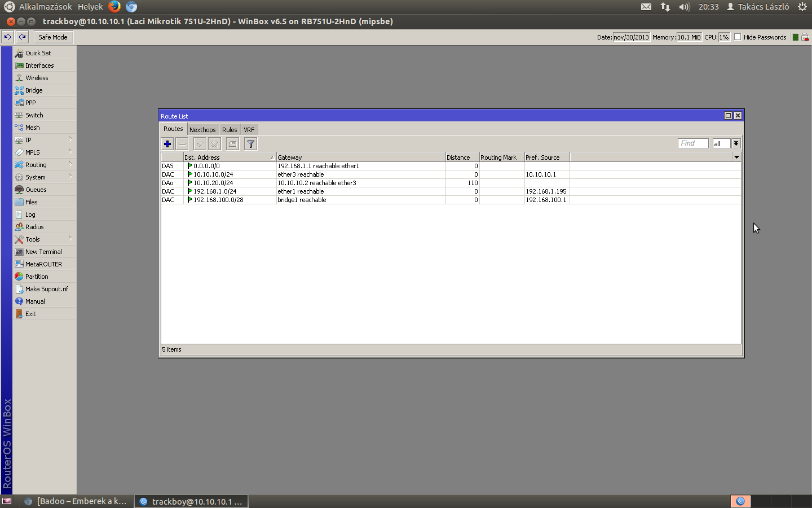Switch to the VRF tab
The height and width of the screenshot is (508, 812).
tap(249, 130)
